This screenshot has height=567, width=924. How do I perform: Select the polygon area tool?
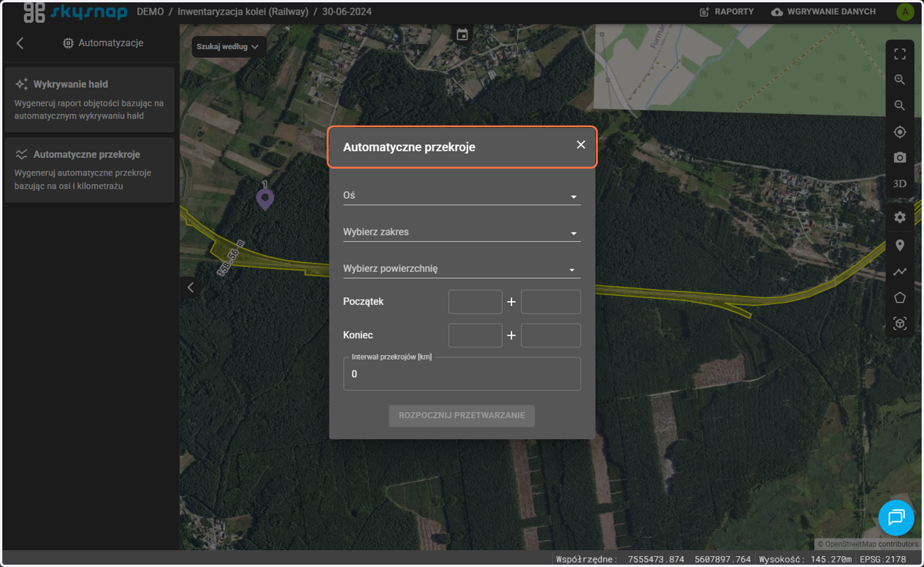pyautogui.click(x=899, y=297)
